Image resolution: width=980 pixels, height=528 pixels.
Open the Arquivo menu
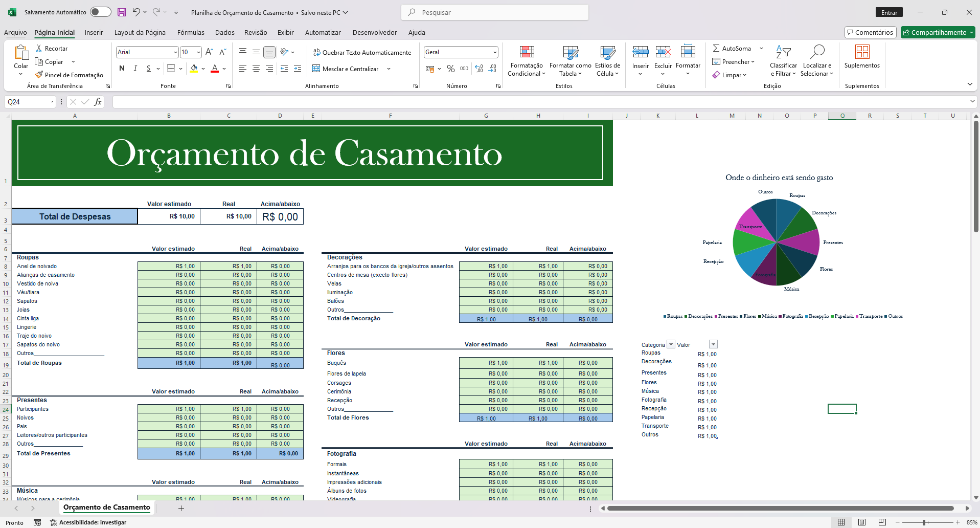[x=15, y=32]
